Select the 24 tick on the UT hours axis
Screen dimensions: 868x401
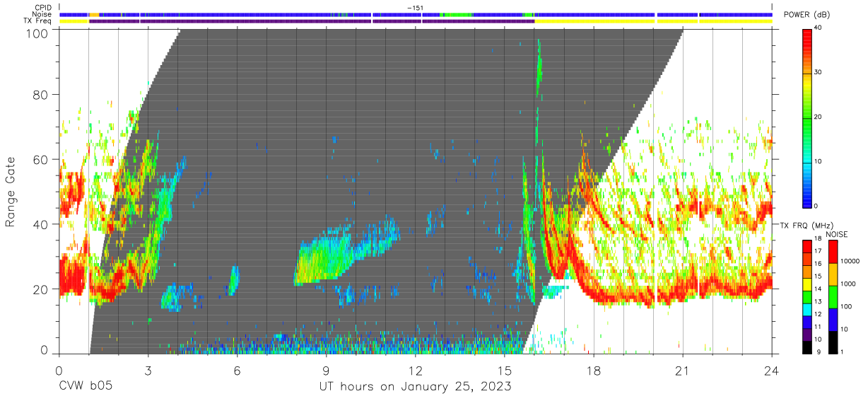point(771,370)
